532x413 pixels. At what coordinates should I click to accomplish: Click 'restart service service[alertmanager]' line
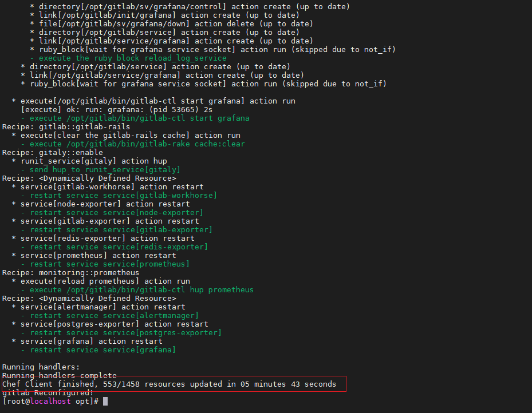pos(109,315)
